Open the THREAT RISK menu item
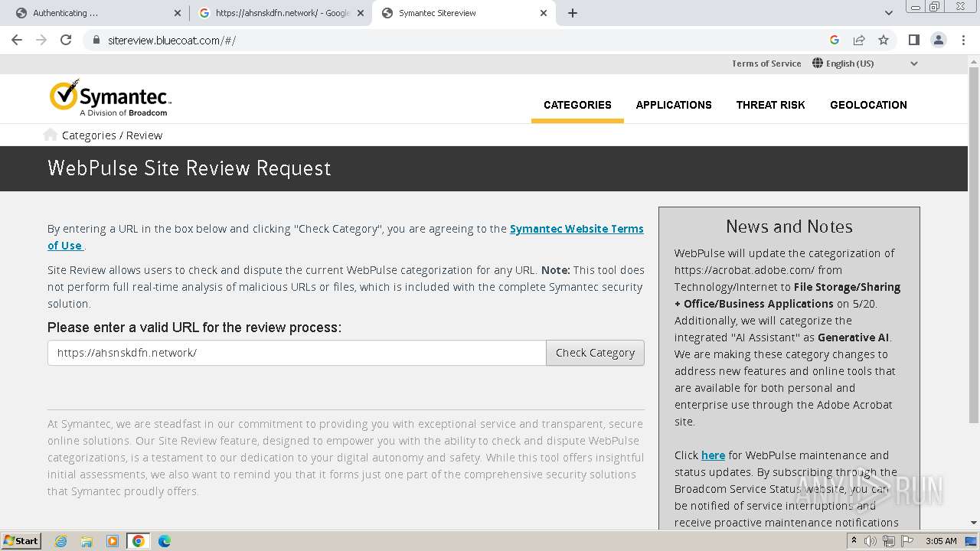Screen dimensions: 980x551 pos(770,105)
